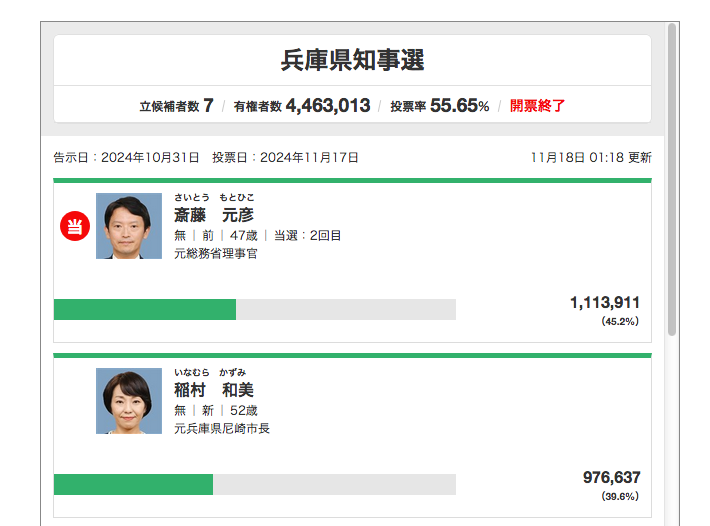Select voting date 投票日：2024年11月17日
Viewport: 710px width, 526px height.
pos(285,158)
